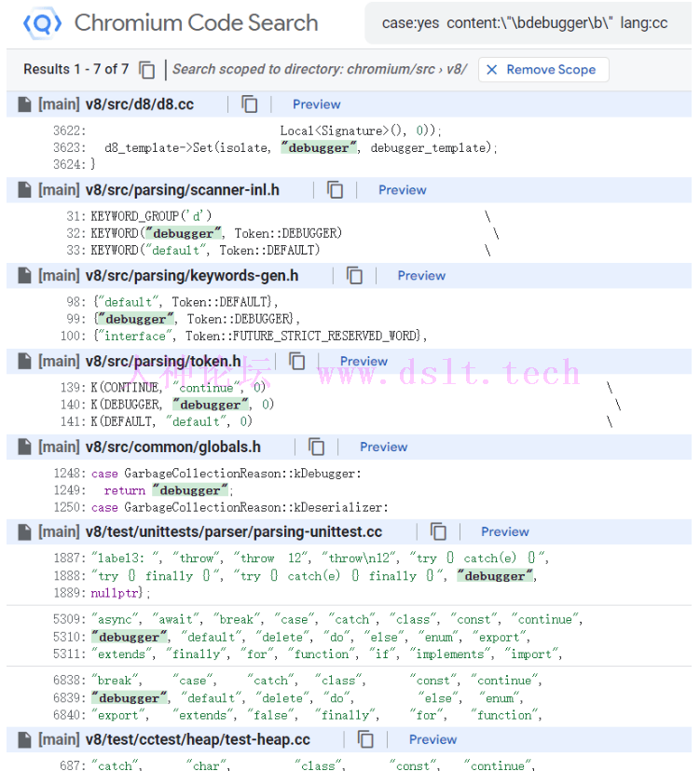
Task: Preview the globals.h result
Action: pyautogui.click(x=383, y=447)
